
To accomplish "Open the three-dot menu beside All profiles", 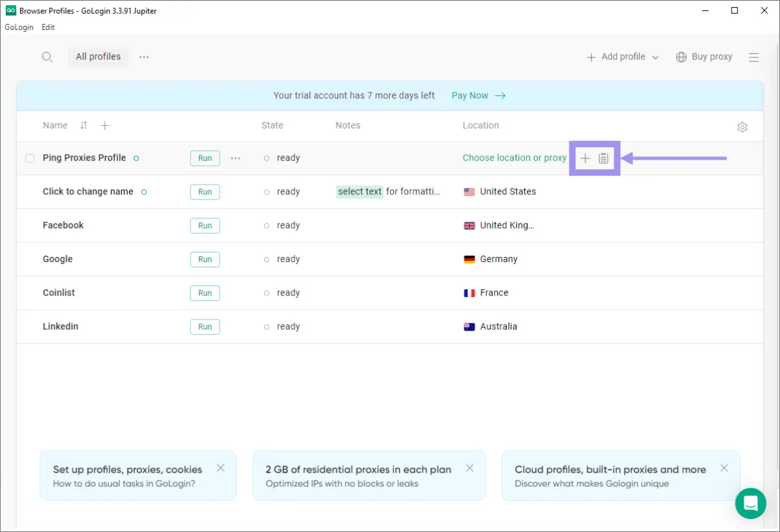I will (144, 57).
